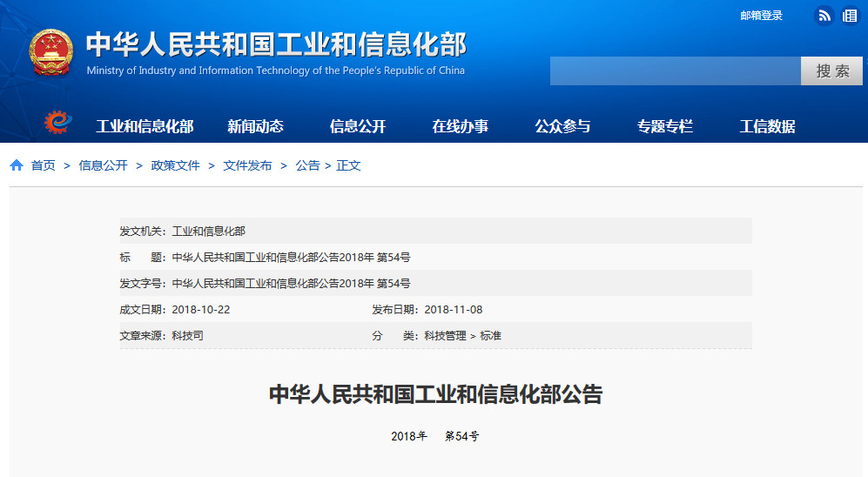Go to 政策文件 in breadcrumb
The width and height of the screenshot is (868, 477).
176,165
